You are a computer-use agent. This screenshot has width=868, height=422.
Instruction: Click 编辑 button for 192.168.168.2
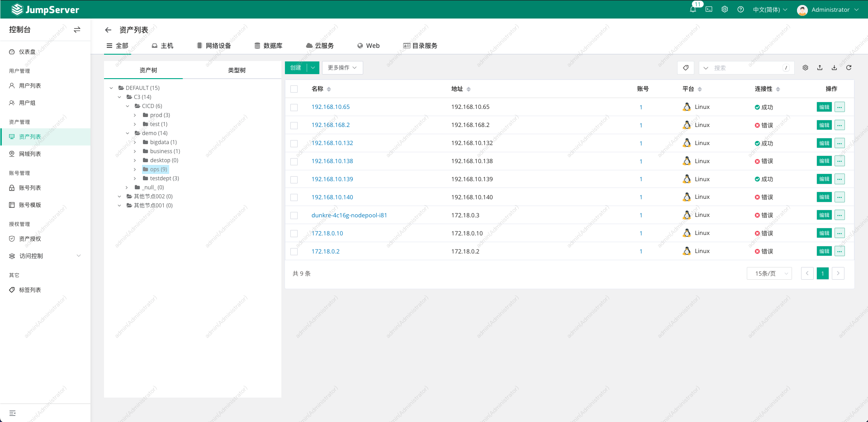(824, 125)
